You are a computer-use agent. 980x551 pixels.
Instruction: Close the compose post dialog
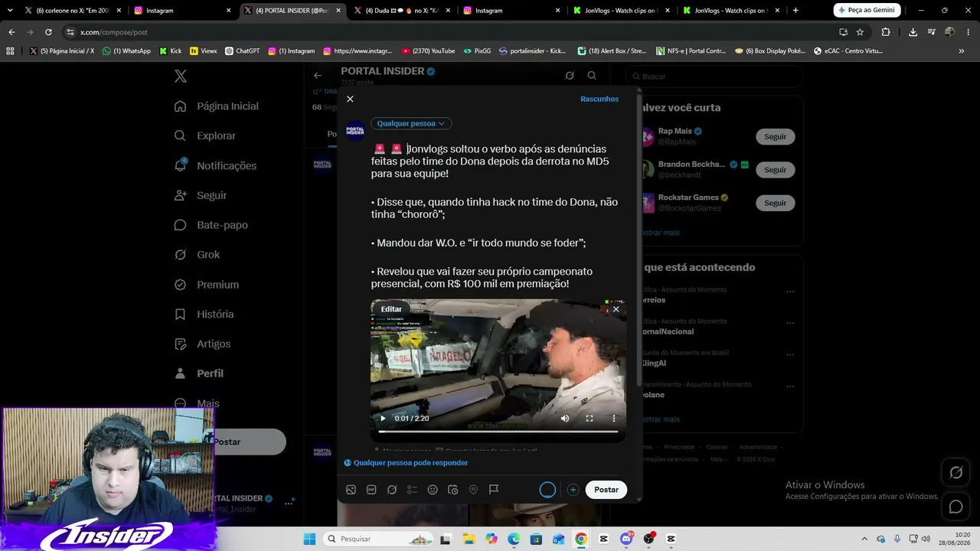(x=350, y=99)
